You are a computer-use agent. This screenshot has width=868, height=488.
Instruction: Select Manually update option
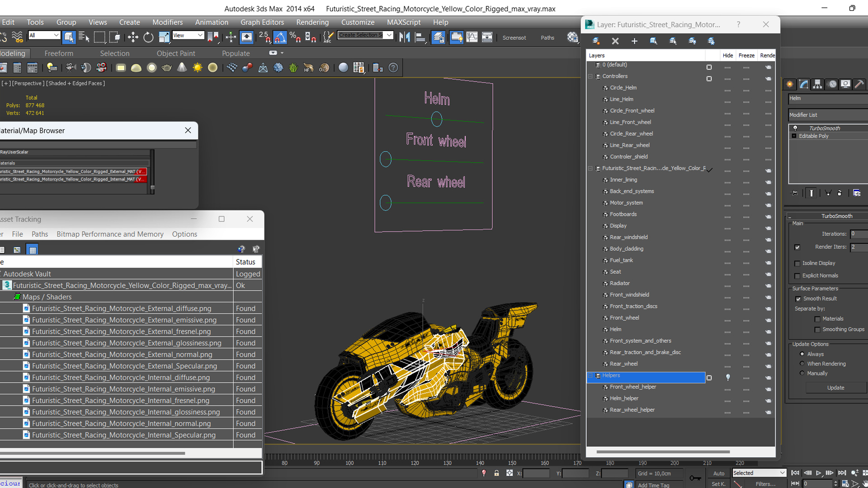[x=802, y=373]
